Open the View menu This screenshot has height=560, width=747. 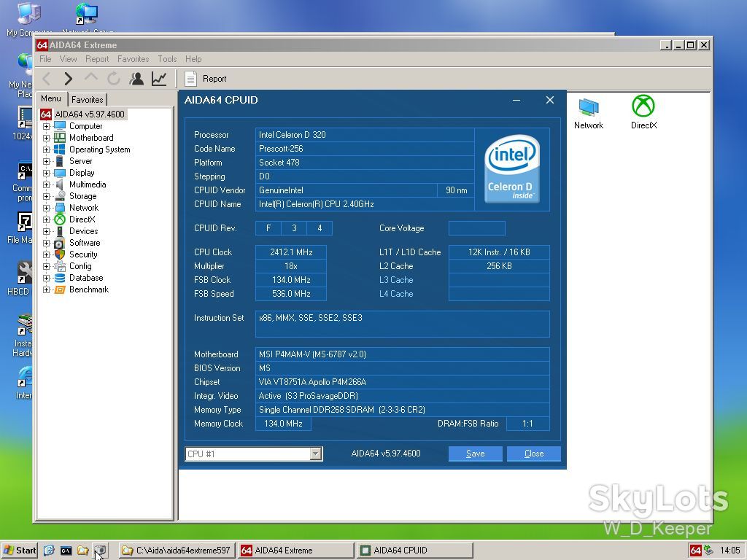[68, 59]
